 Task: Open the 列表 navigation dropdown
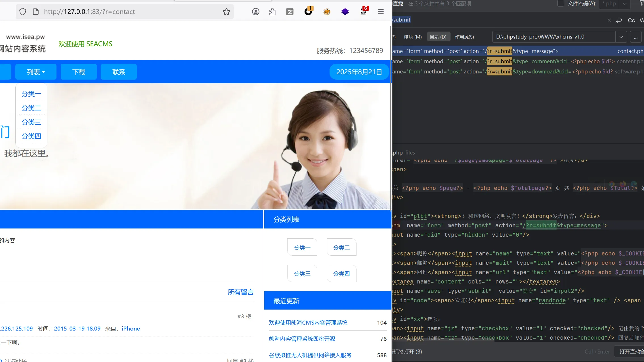[36, 72]
